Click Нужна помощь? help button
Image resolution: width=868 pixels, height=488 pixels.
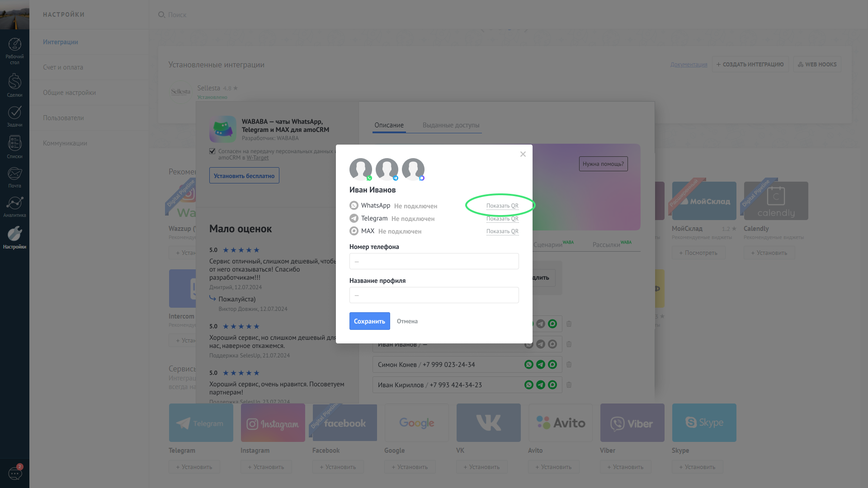[x=603, y=164]
